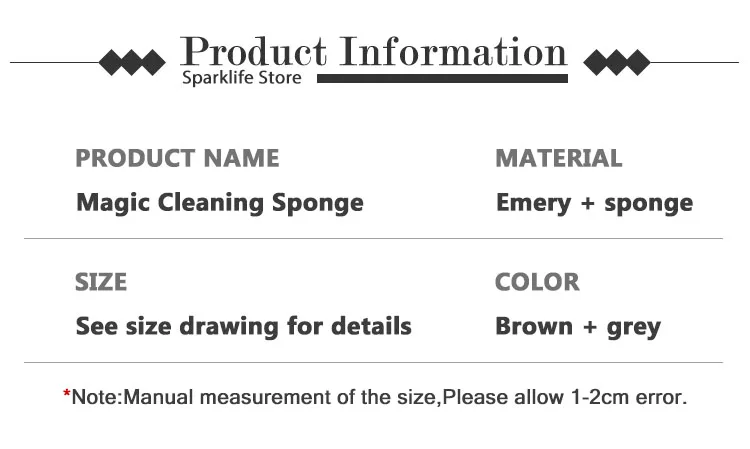Open See size drawing for details
Screen dimensions: 750x449
(x=244, y=326)
